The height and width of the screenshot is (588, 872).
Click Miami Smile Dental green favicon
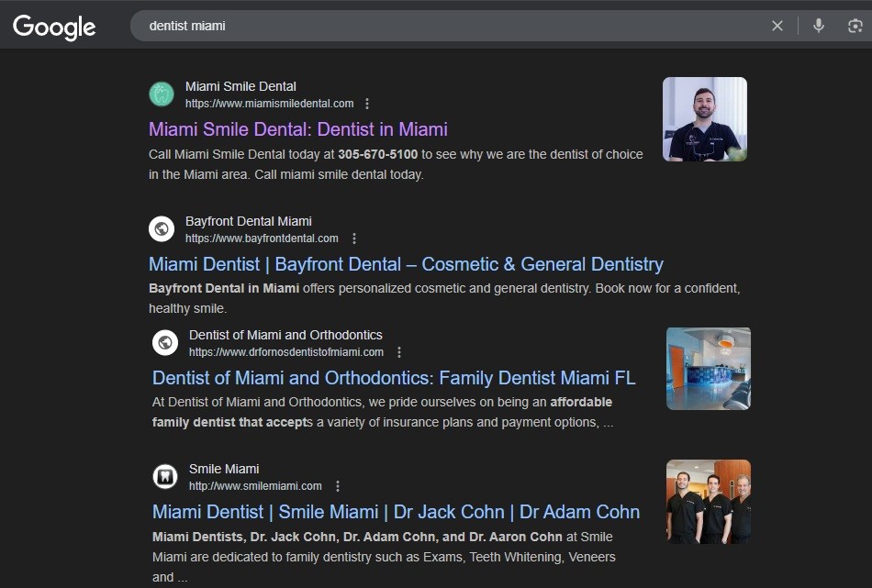click(162, 94)
